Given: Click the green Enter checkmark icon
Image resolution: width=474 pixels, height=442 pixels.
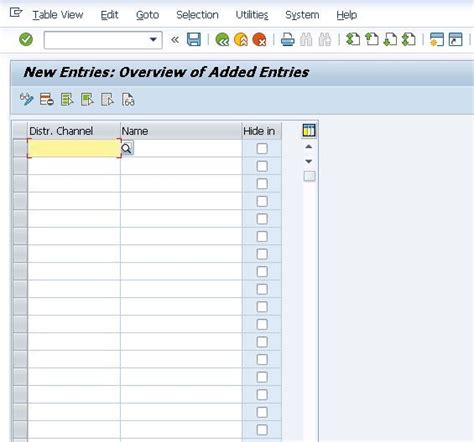Looking at the screenshot, I should 26,40.
